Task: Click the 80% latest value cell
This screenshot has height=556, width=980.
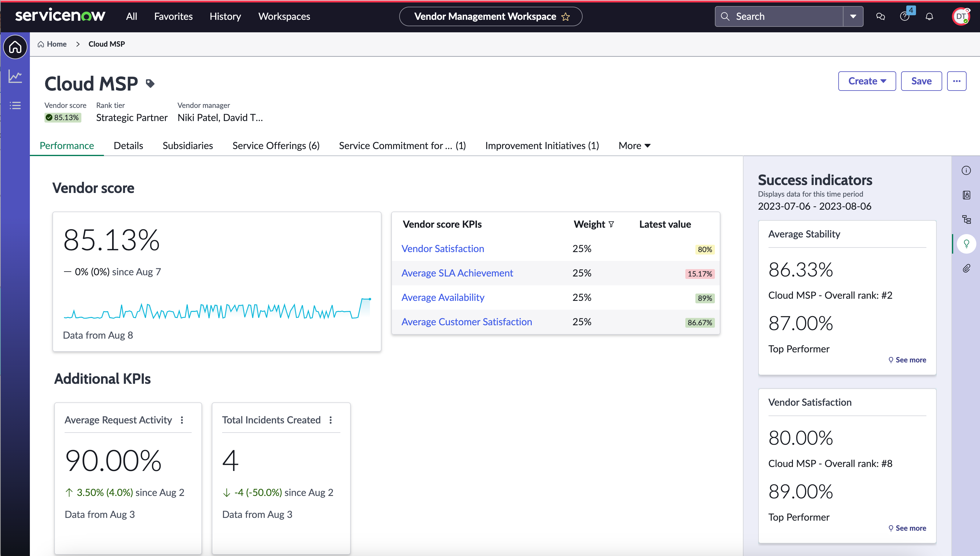Action: pyautogui.click(x=705, y=249)
